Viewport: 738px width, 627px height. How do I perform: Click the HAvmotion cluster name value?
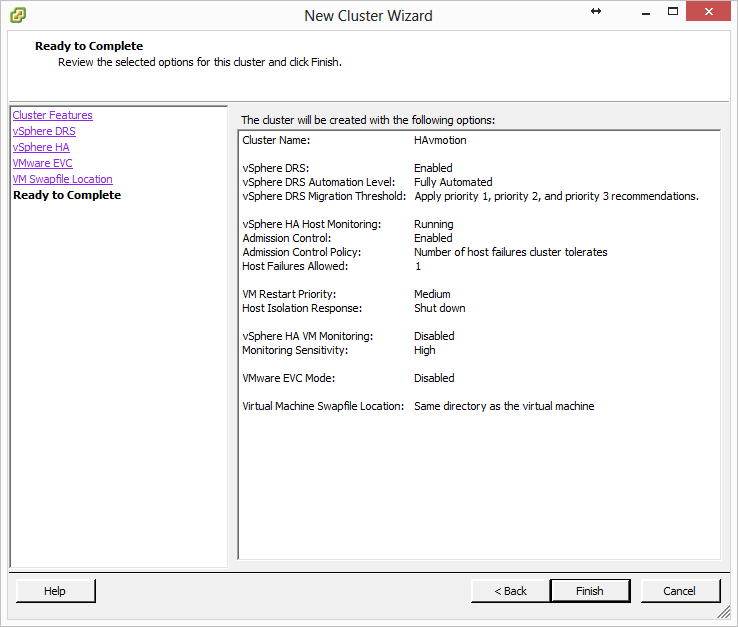tap(440, 140)
